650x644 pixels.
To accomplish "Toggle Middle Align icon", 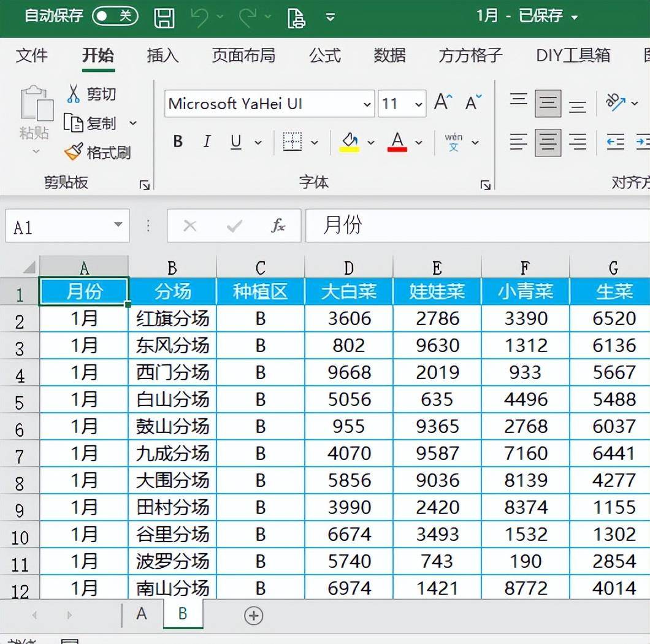I will 548,103.
